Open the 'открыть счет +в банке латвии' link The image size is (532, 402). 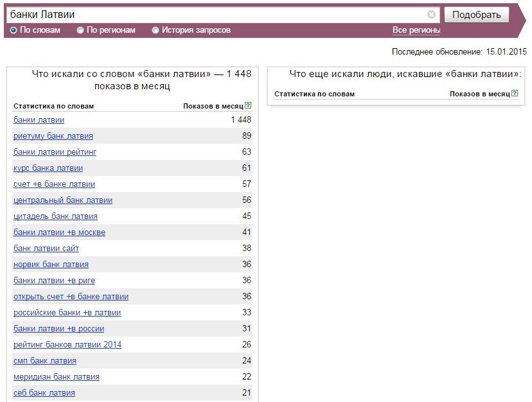(71, 297)
